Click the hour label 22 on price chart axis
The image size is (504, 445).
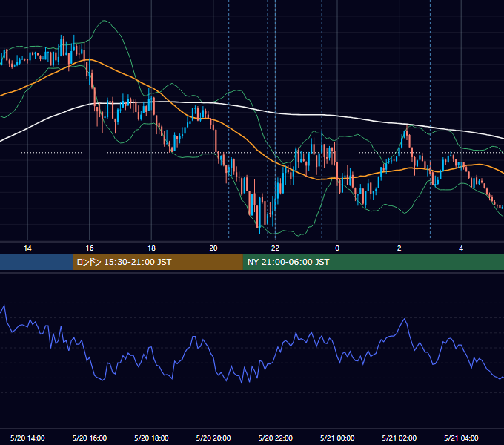(x=275, y=248)
